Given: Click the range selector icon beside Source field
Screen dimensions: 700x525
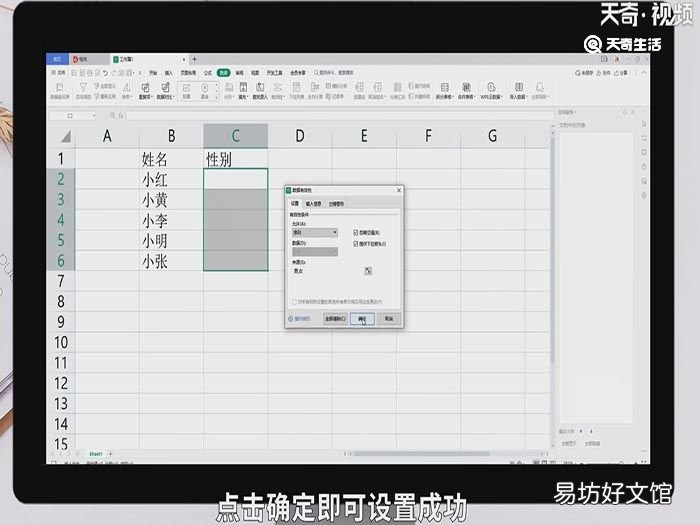Looking at the screenshot, I should click(368, 271).
